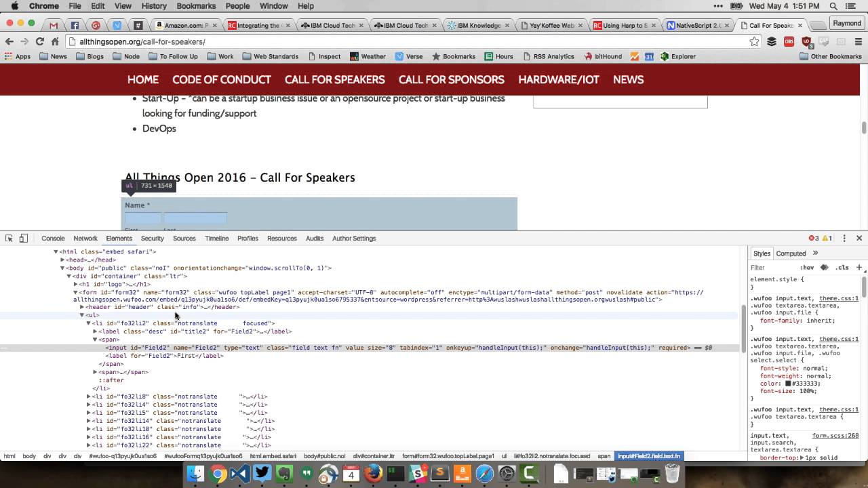Open Evernote from the dock
Screen dimensions: 868x488
(284, 474)
